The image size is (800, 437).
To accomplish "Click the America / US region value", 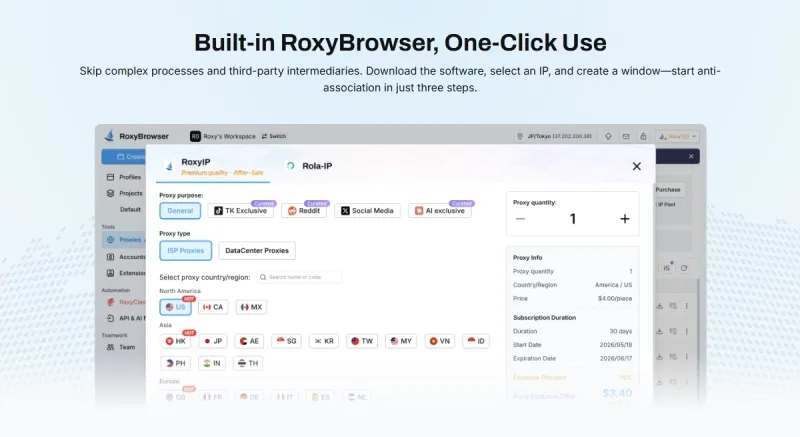I will [613, 285].
